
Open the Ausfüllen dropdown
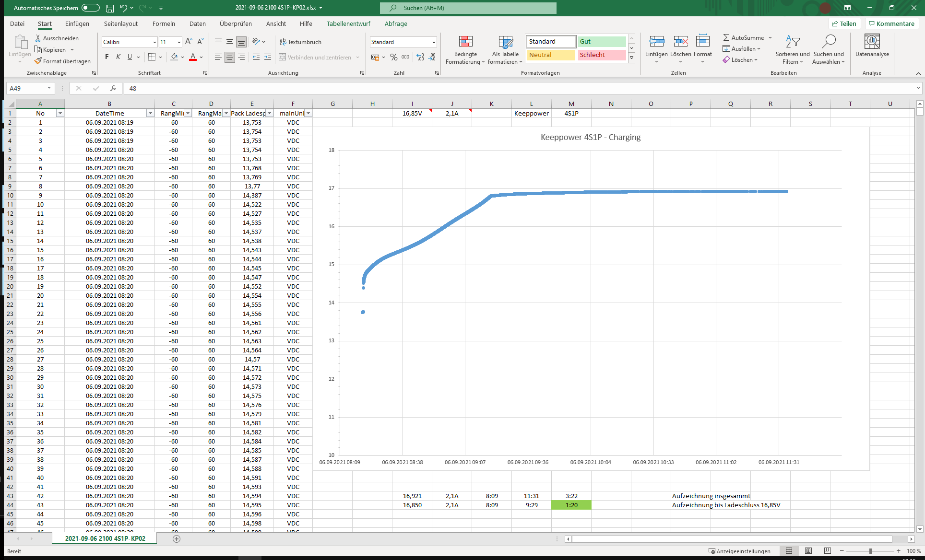[x=742, y=48]
